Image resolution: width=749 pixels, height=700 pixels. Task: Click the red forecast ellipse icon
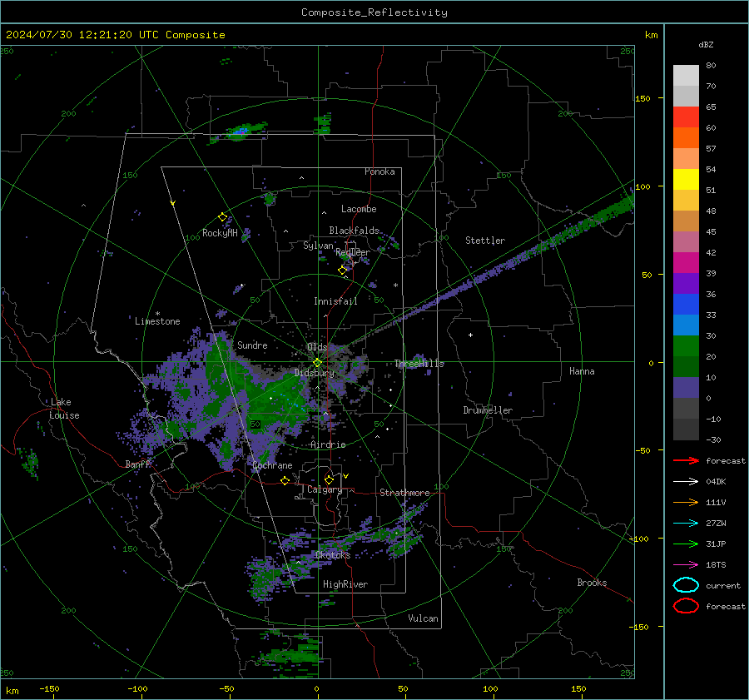pos(686,606)
